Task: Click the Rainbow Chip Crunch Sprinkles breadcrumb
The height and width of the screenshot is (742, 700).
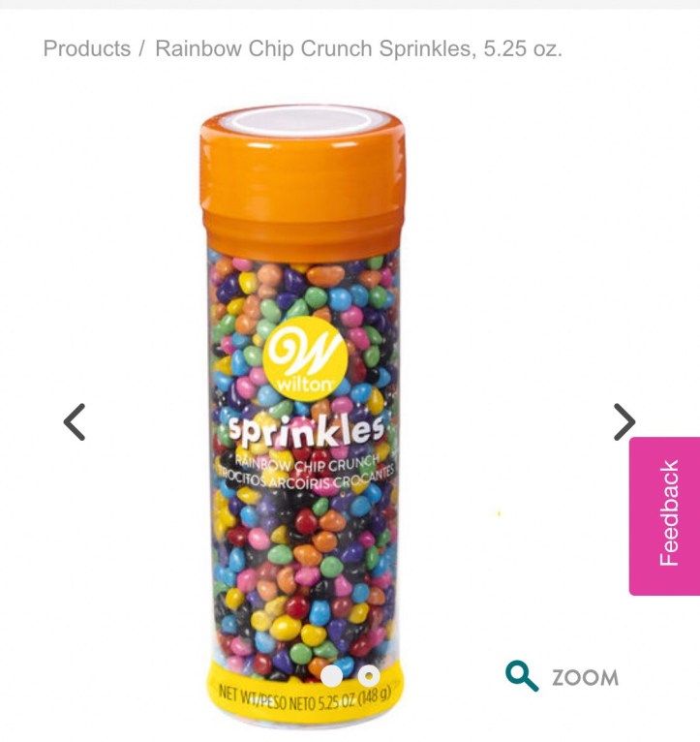Action: [x=358, y=48]
